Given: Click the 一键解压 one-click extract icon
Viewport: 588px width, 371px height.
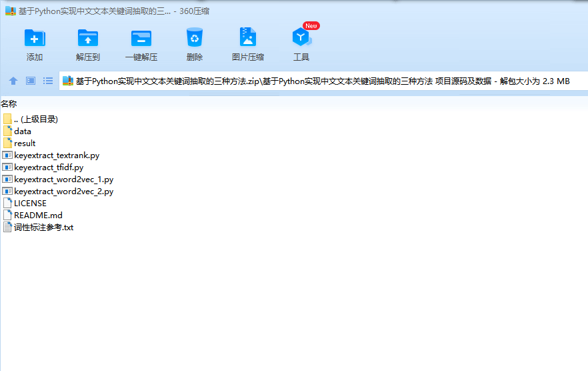Looking at the screenshot, I should (x=141, y=38).
